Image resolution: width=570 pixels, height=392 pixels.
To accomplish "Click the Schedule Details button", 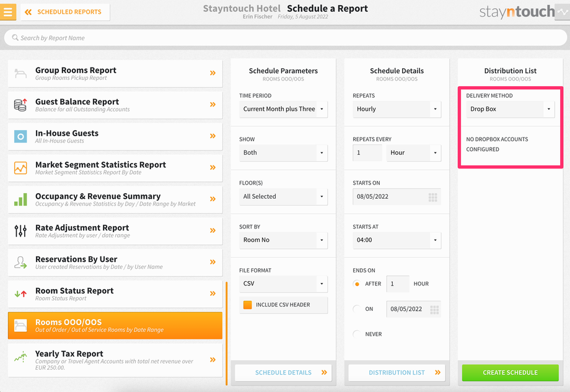I will click(283, 372).
